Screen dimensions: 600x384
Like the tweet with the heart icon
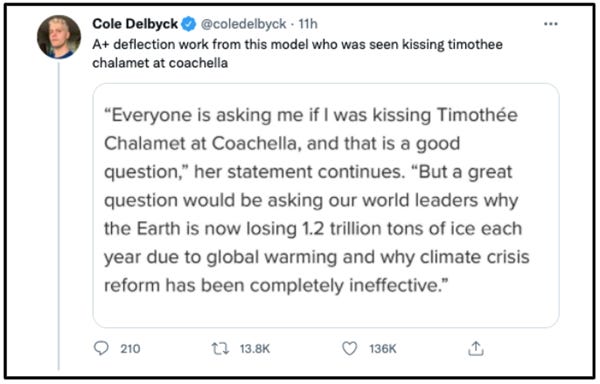[349, 348]
